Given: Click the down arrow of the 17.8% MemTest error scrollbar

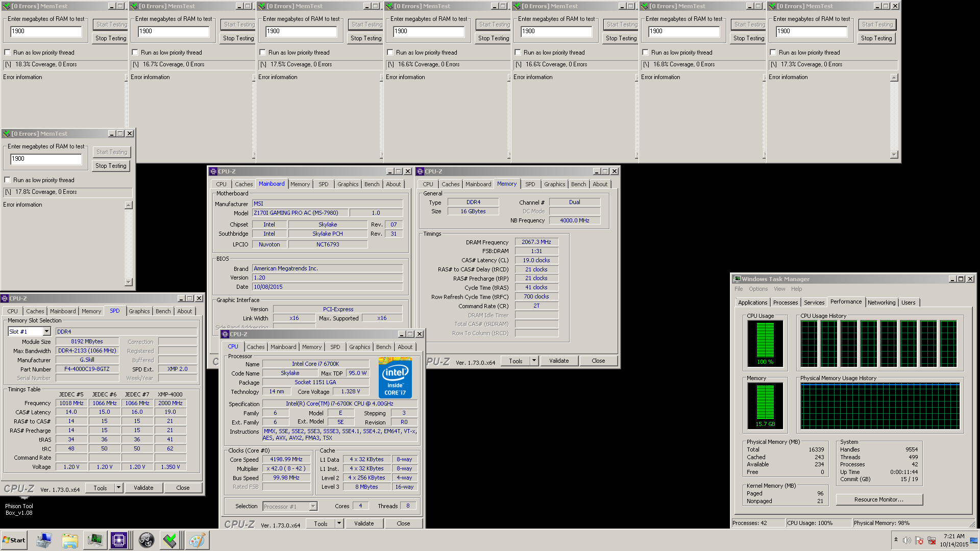Looking at the screenshot, I should coord(129,282).
